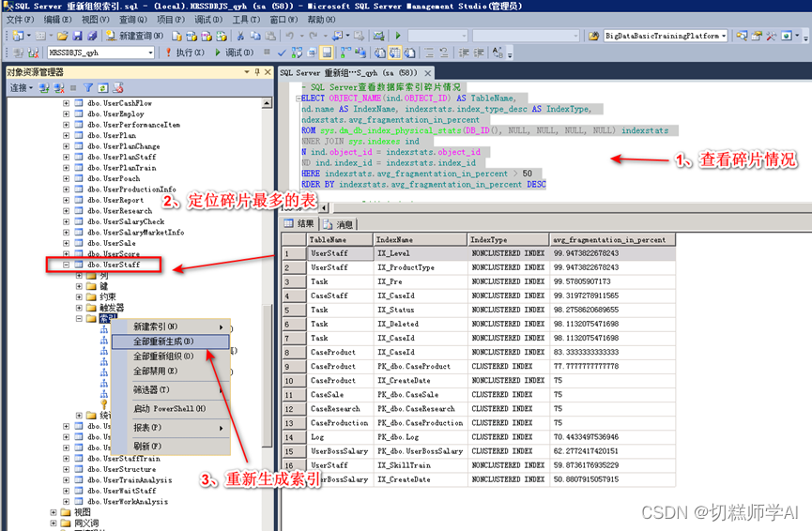812x531 pixels.
Task: Open BigDataBasicTrainingPlatform combo box
Action: point(666,36)
